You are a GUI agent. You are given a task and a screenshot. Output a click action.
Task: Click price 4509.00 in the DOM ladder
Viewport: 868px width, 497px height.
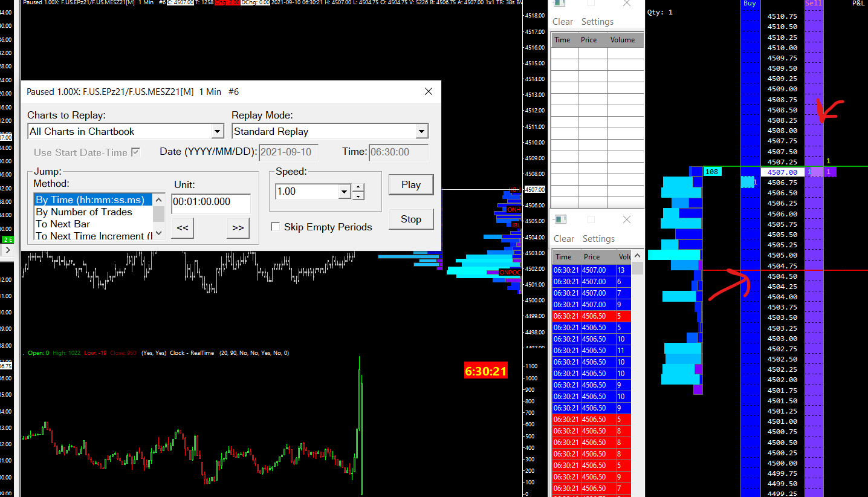point(782,89)
